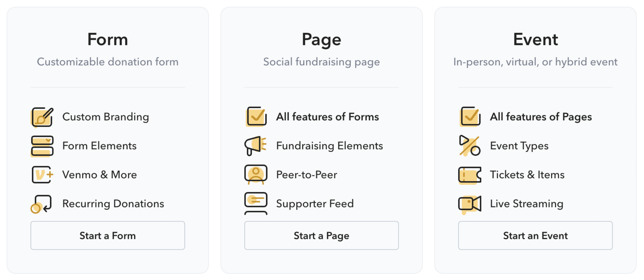Screen dimensions: 644x280
Task: Choose the Start a Page button
Action: (x=321, y=235)
